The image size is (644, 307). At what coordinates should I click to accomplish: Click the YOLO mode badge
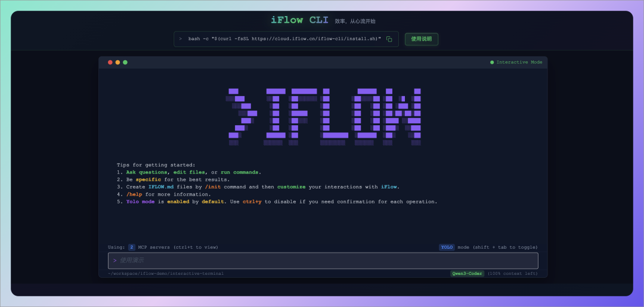click(x=447, y=247)
